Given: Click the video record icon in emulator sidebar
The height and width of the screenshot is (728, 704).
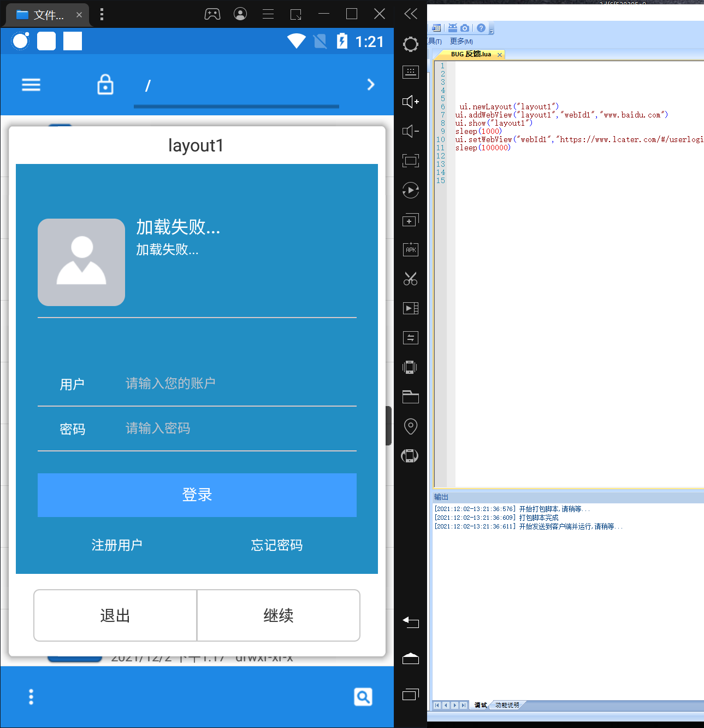Looking at the screenshot, I should tap(411, 308).
